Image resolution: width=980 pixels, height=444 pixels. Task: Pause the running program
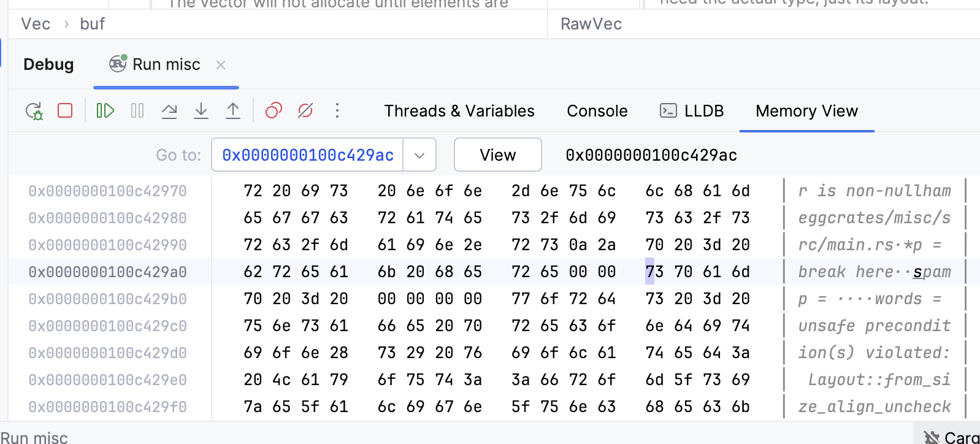click(x=137, y=110)
